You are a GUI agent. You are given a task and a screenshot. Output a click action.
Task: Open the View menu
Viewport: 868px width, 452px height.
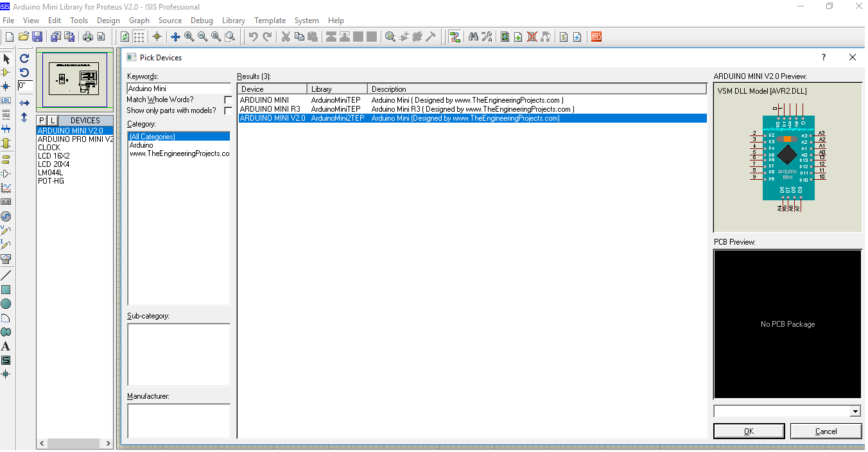[x=31, y=21]
